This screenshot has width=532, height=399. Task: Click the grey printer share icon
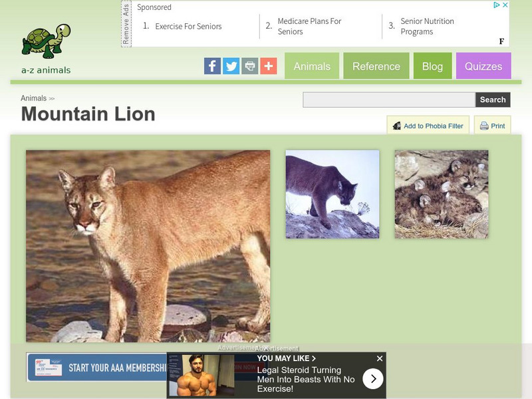pos(250,66)
